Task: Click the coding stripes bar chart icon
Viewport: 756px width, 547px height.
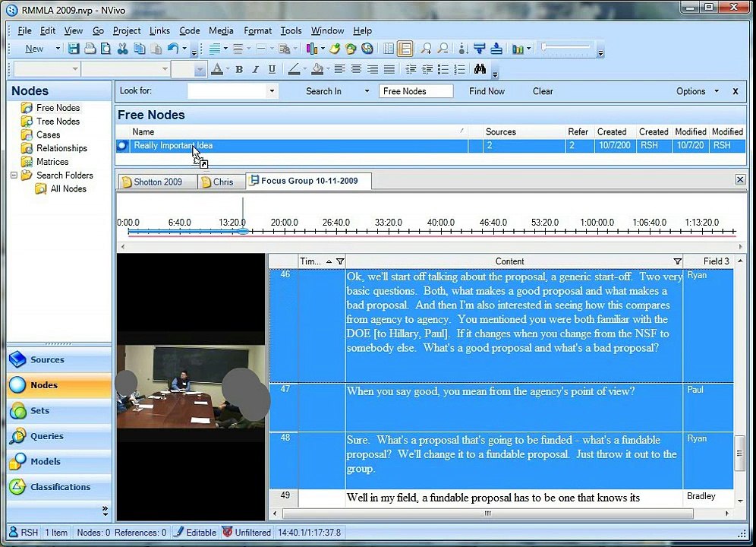Action: tap(311, 49)
